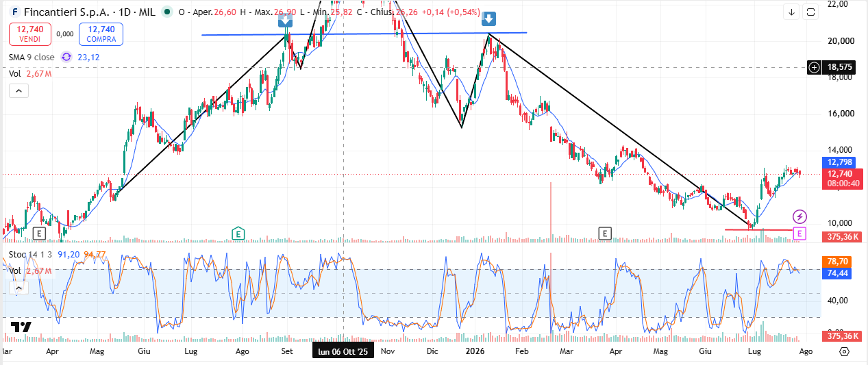Click the VENDI sell button
Screen dimensions: 868x365
pos(30,34)
